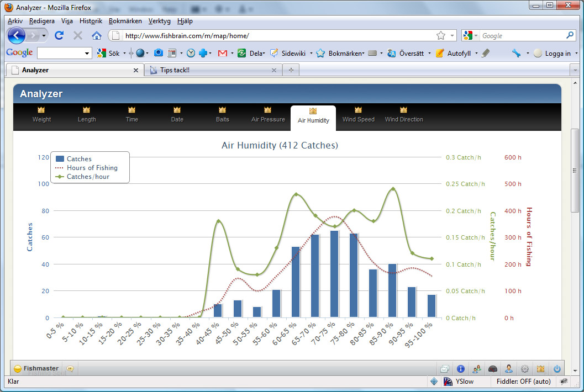Click the Google Toolbar wrench settings icon

pyautogui.click(x=516, y=53)
